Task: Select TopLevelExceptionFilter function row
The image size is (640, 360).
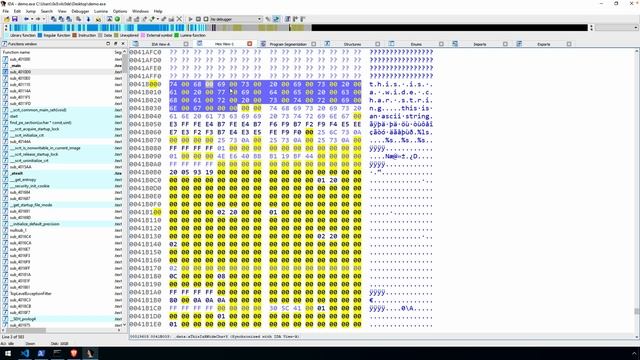Action: click(x=62, y=293)
